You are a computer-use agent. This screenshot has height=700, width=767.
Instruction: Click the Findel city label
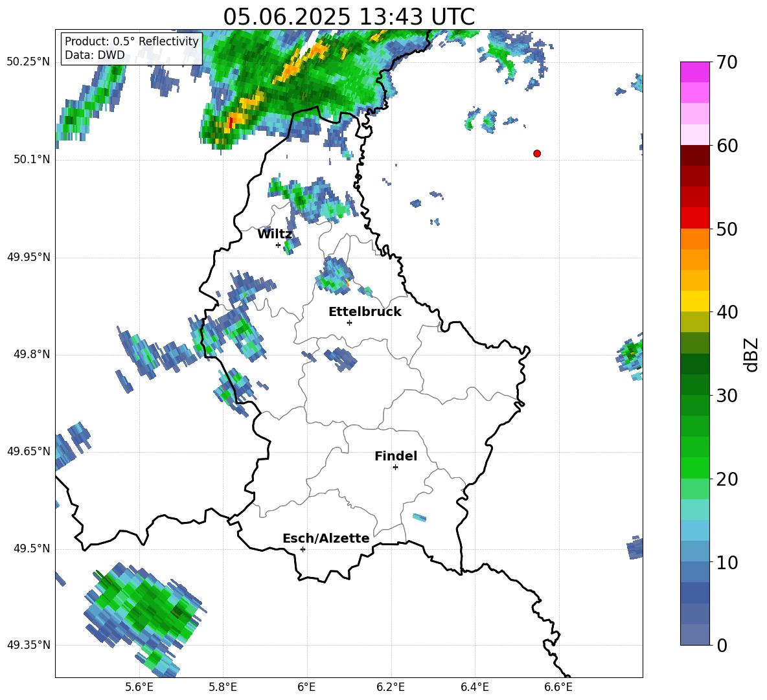pyautogui.click(x=396, y=456)
